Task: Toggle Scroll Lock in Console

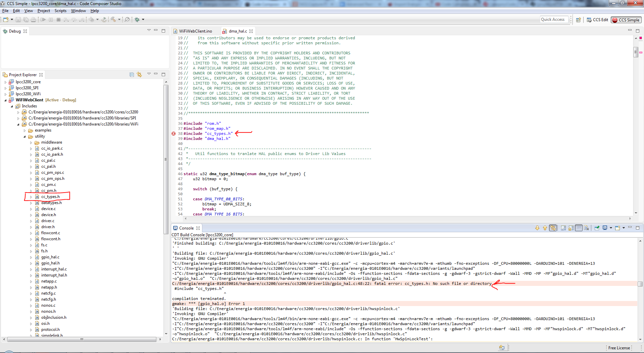Action: 571,228
